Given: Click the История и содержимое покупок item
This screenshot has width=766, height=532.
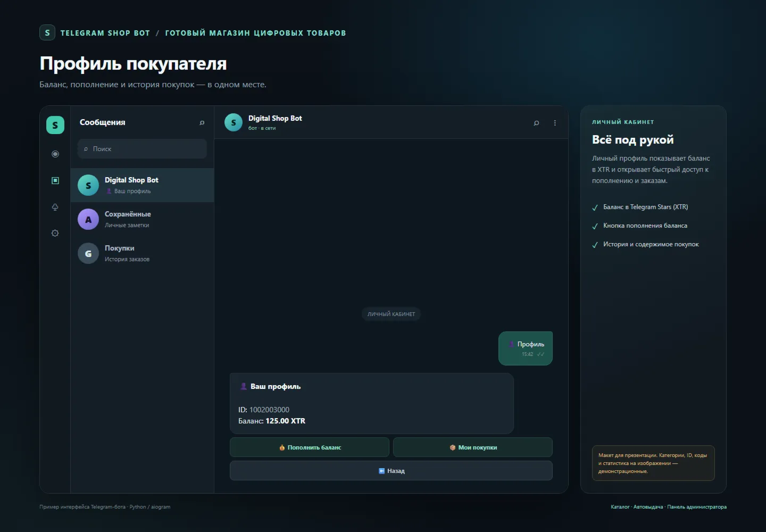Looking at the screenshot, I should pos(645,244).
